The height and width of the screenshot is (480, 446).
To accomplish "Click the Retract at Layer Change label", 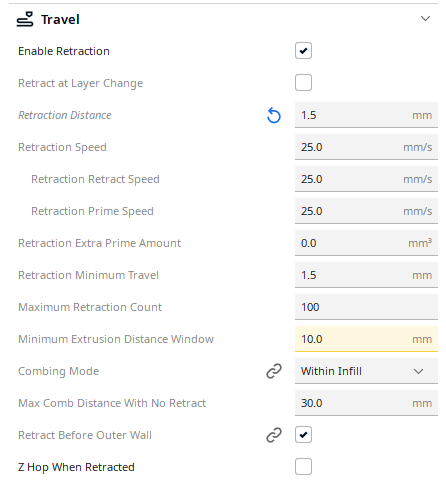I will pyautogui.click(x=80, y=83).
